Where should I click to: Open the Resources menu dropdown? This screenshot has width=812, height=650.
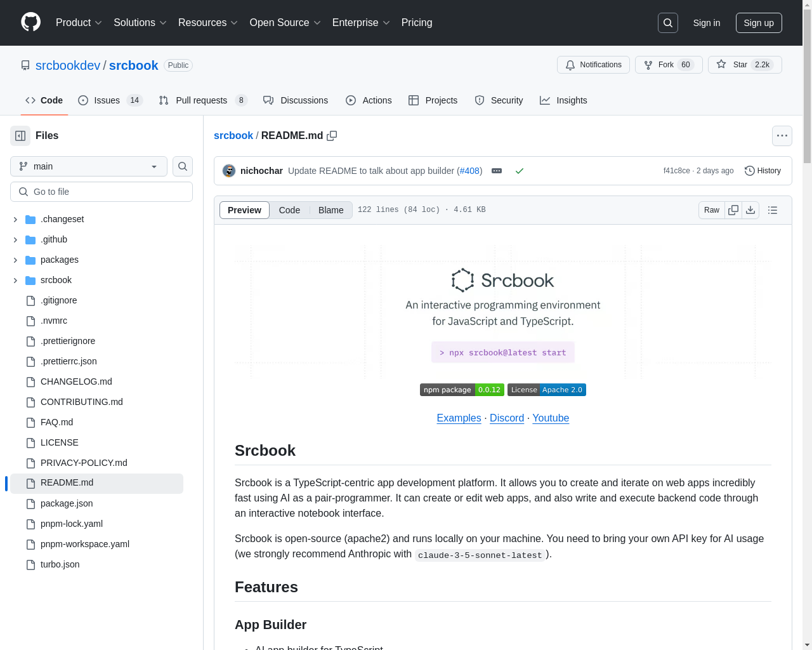click(208, 23)
